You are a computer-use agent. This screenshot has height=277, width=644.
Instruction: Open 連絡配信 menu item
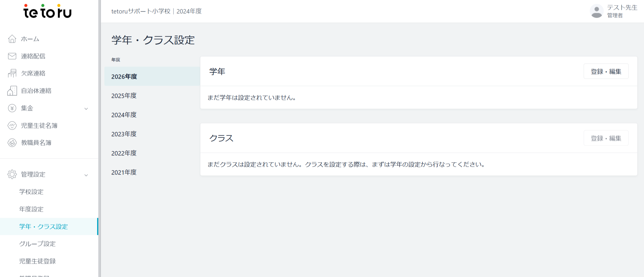coord(33,56)
